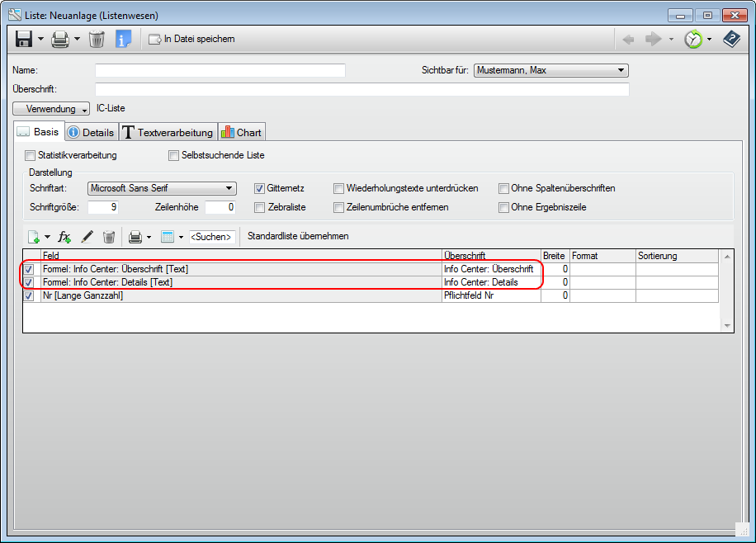Switch to the Textverarbeitung tab

click(168, 132)
